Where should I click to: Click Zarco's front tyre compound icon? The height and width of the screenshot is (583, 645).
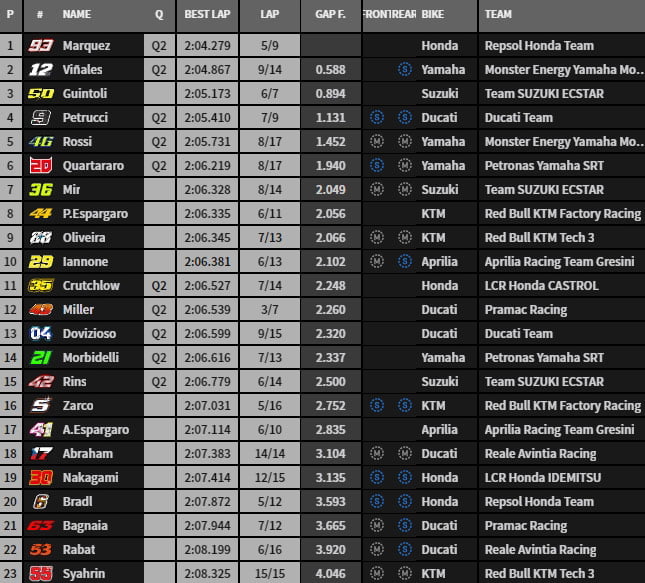pos(376,405)
